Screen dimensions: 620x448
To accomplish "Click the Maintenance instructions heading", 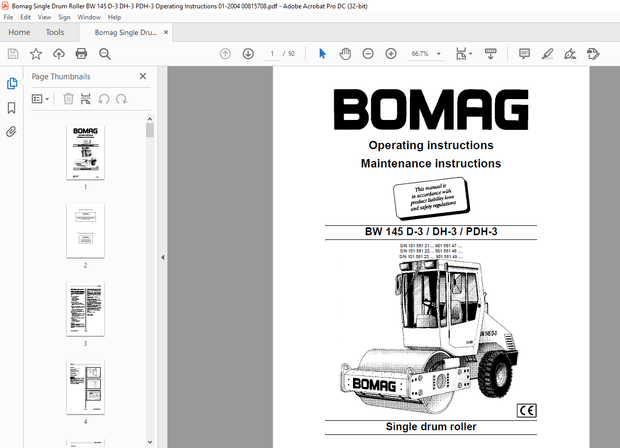I will coord(431,163).
